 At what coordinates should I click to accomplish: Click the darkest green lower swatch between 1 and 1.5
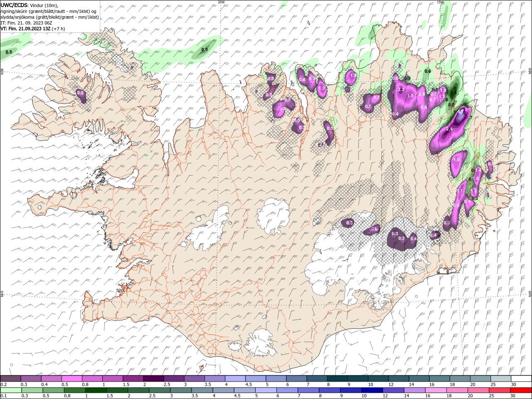click(x=96, y=390)
